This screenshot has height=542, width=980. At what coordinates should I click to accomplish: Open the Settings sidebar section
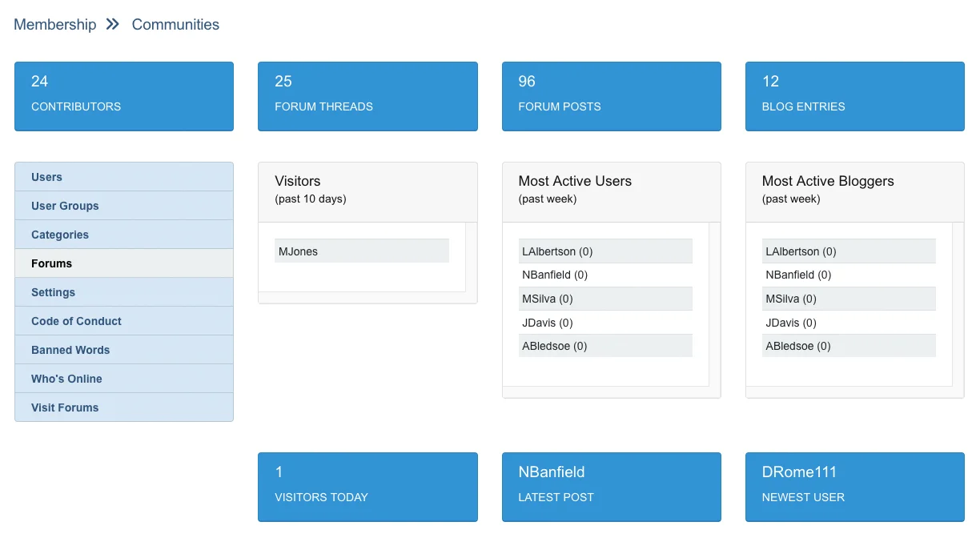pos(123,292)
